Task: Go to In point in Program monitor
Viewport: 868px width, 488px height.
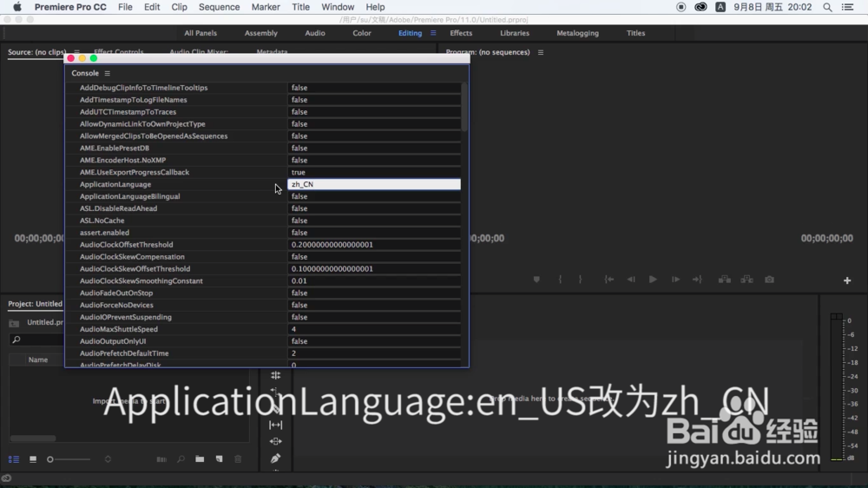Action: 609,280
